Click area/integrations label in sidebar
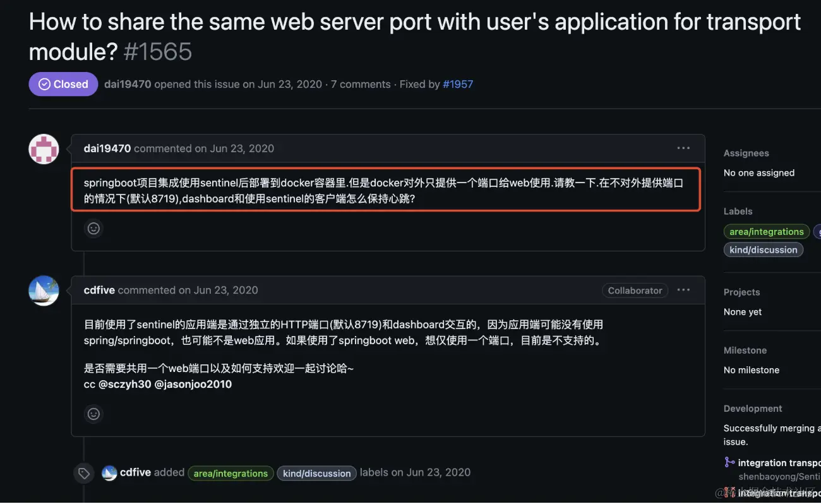Screen dimensions: 821x504 pos(767,232)
